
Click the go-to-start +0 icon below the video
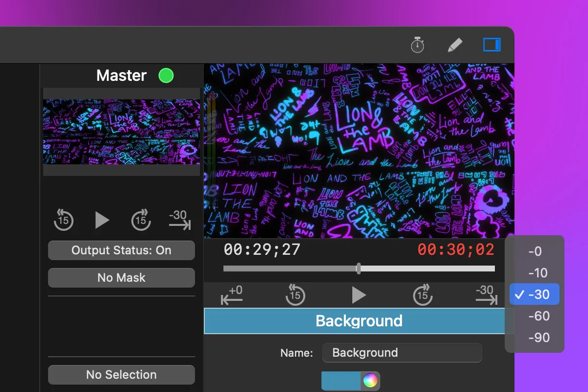tap(231, 294)
